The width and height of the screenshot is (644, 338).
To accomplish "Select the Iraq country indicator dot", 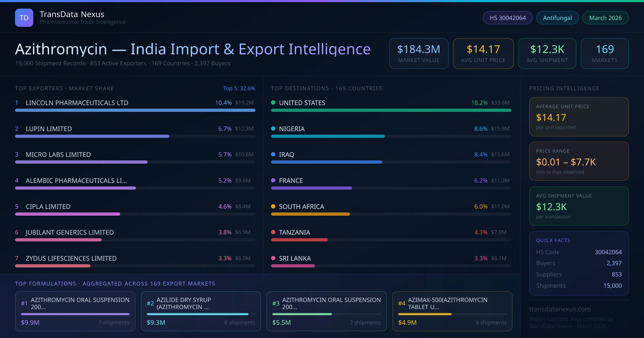I will coord(273,155).
